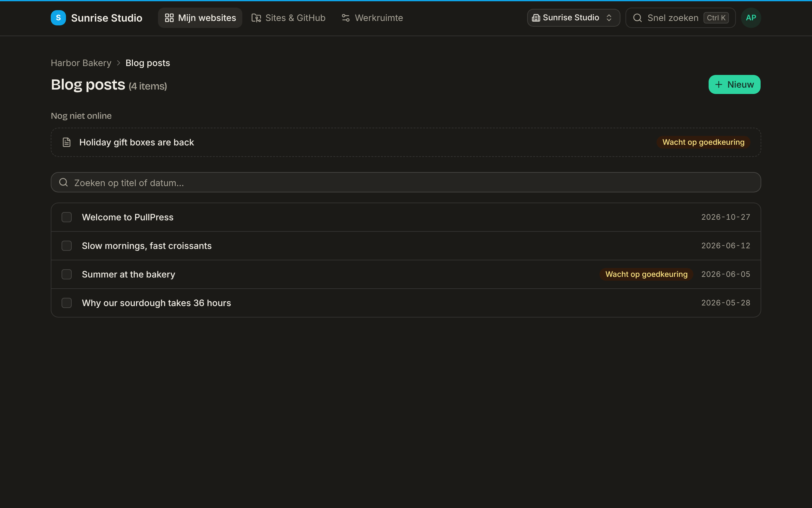Open the Holiday gift boxes are back draft

[406, 142]
